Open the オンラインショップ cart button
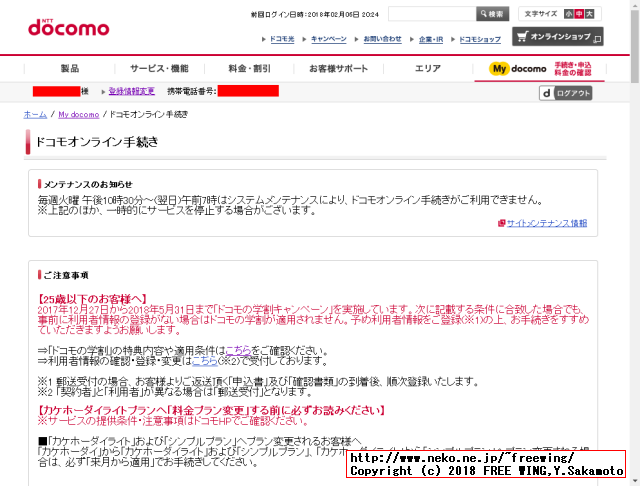Viewport: 640px width, 486px height. [x=558, y=37]
